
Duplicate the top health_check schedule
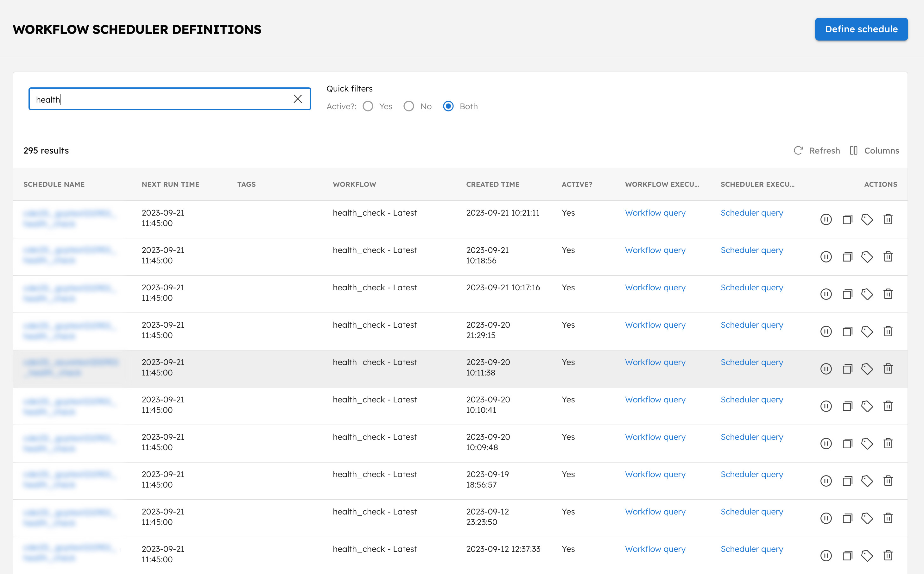click(848, 219)
